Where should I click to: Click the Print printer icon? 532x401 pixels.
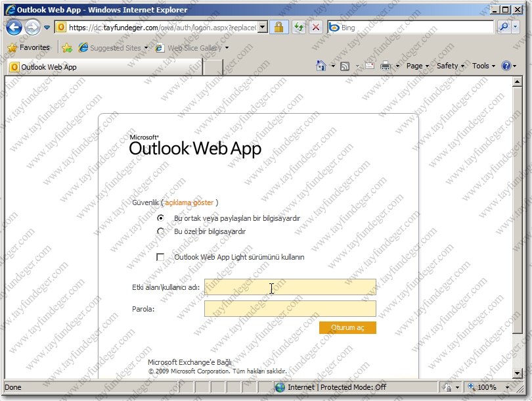pos(386,66)
